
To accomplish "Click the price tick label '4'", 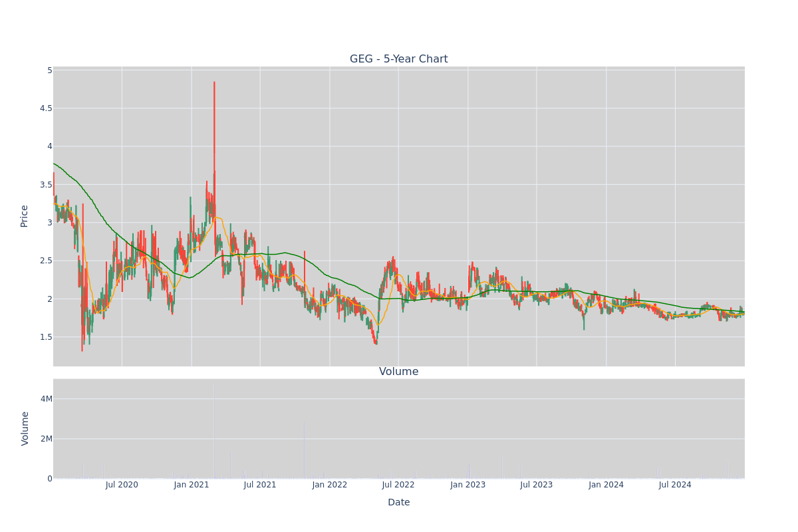I will click(x=49, y=146).
